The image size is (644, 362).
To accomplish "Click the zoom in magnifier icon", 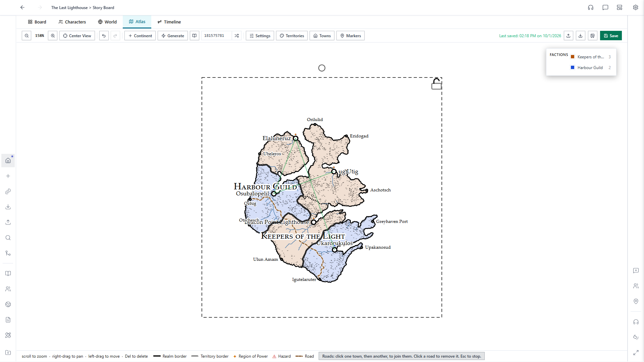I will tap(53, 36).
